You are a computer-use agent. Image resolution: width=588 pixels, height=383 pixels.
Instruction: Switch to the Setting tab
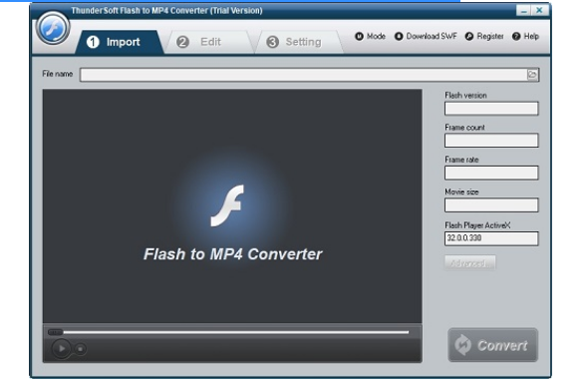coord(298,42)
